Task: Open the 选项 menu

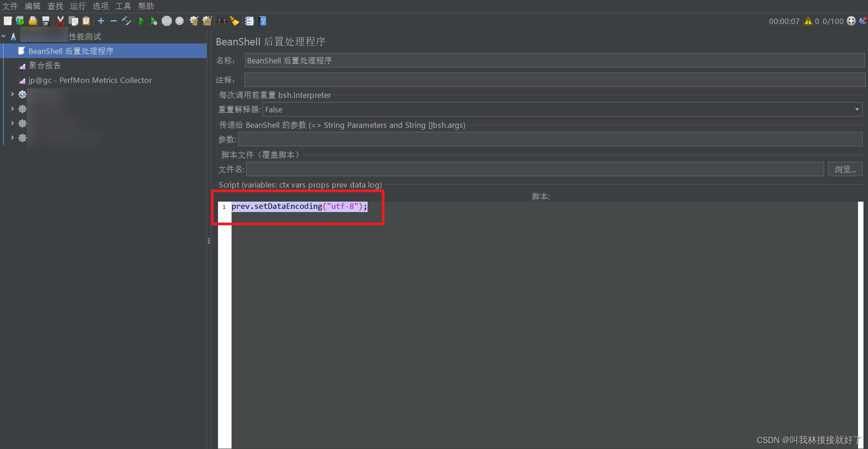Action: pos(101,6)
